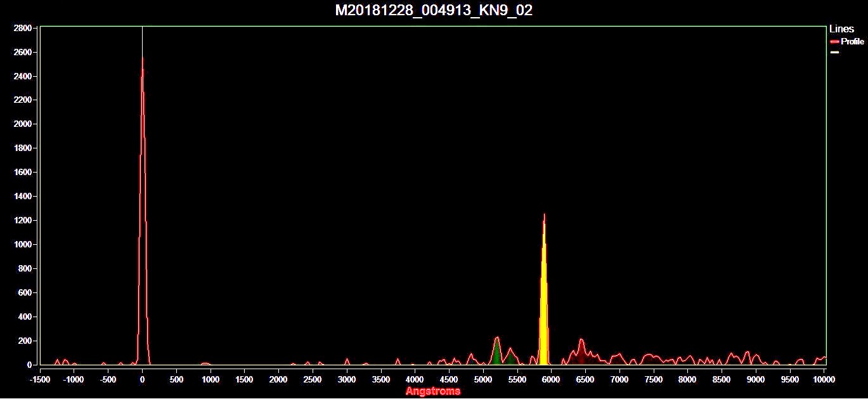Click the 3000 x-axis label
Image resolution: width=868 pixels, height=399 pixels.
click(x=347, y=379)
